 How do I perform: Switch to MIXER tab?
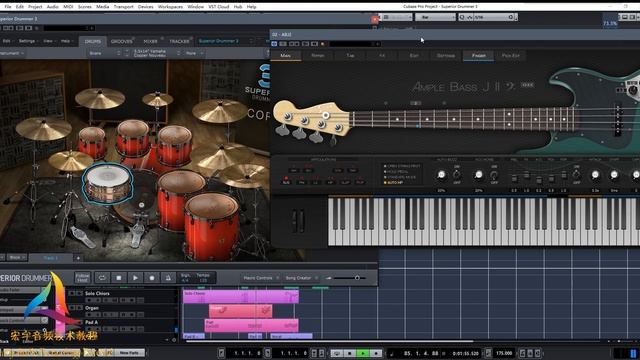150,41
